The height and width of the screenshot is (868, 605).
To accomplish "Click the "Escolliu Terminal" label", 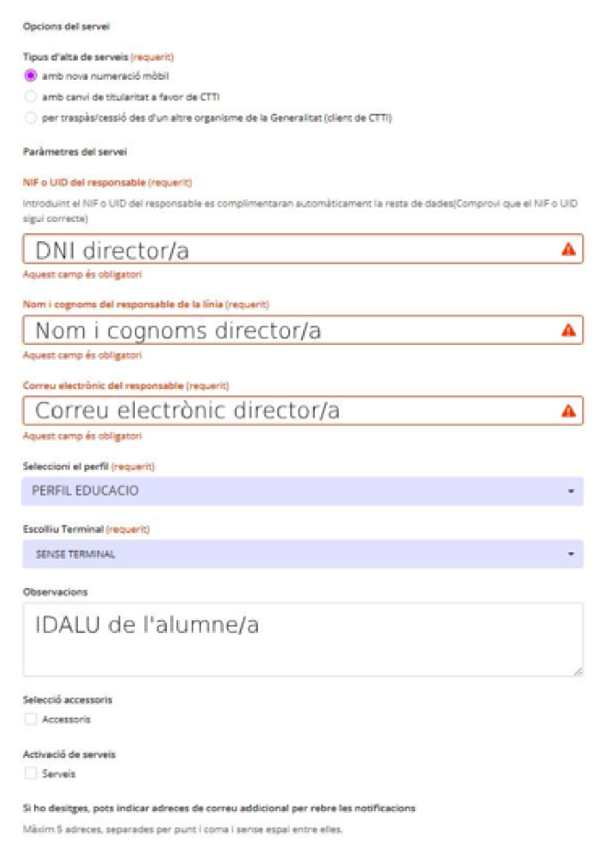I will pos(63,529).
